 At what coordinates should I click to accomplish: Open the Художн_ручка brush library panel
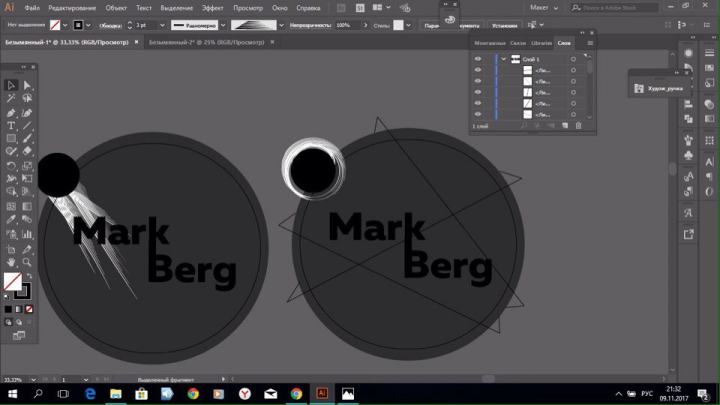(x=659, y=89)
